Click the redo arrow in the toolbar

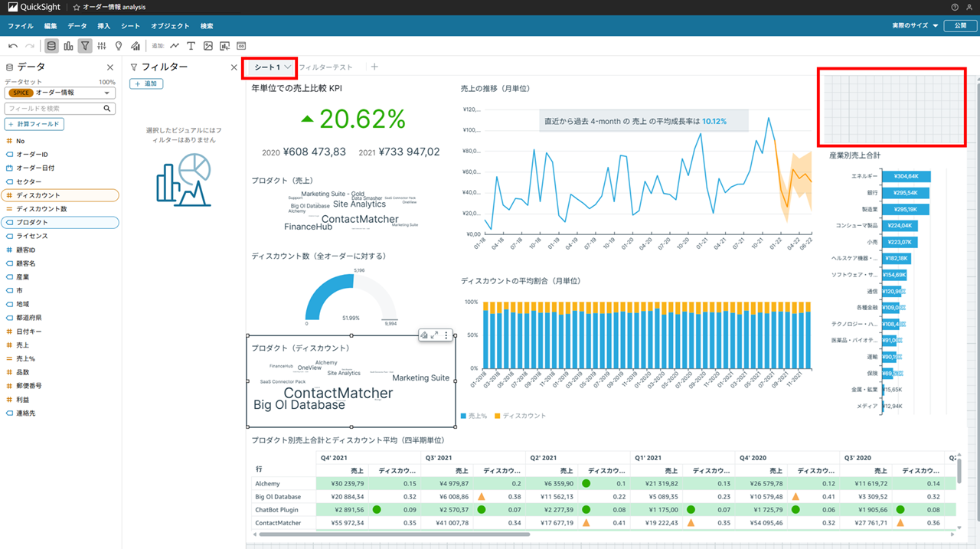30,46
